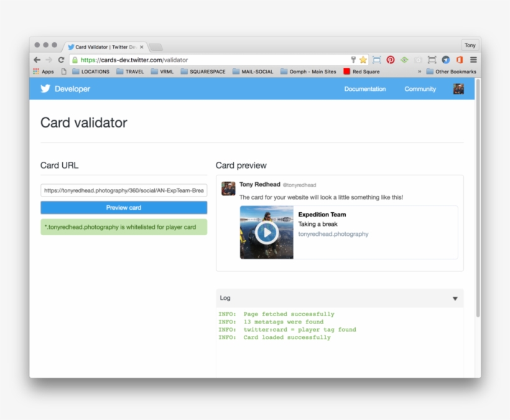Viewport: 510px width, 420px height.
Task: Open the MAIL-SOCIAL bookmark folder
Action: point(253,72)
